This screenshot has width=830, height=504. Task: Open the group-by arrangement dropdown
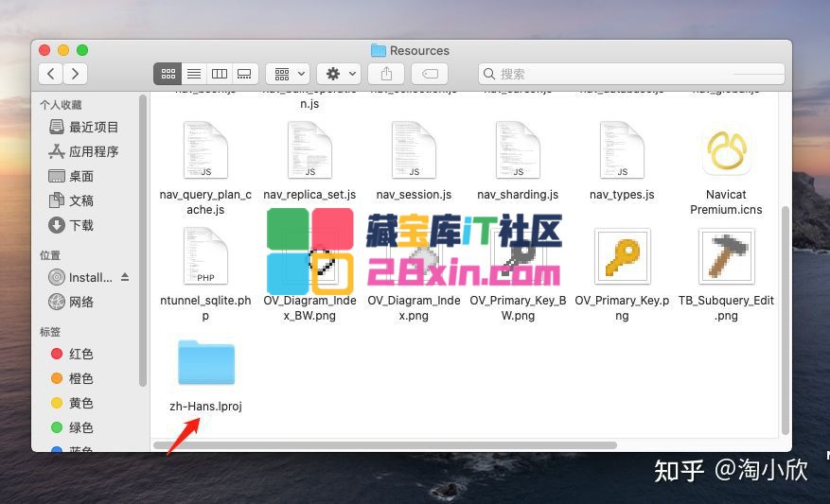tap(289, 74)
